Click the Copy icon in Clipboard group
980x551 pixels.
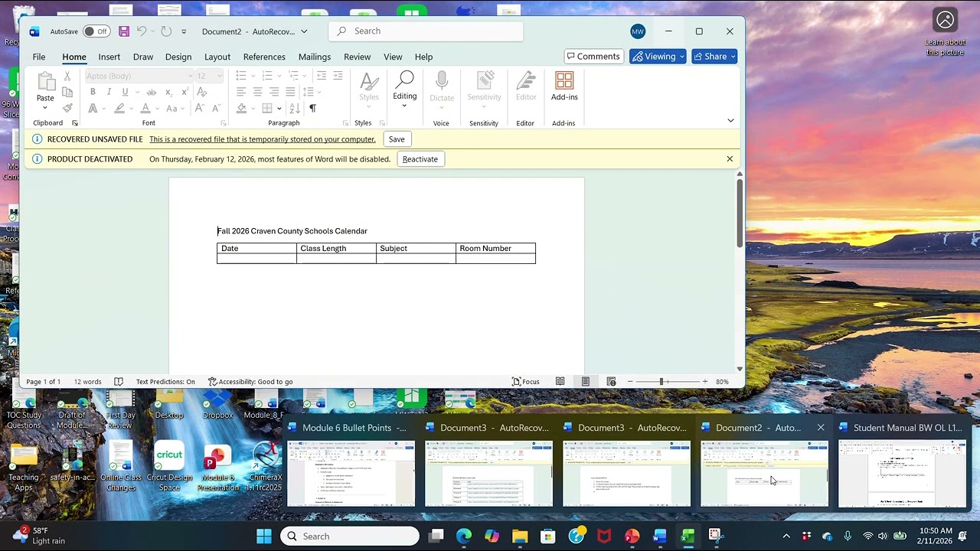(x=67, y=92)
